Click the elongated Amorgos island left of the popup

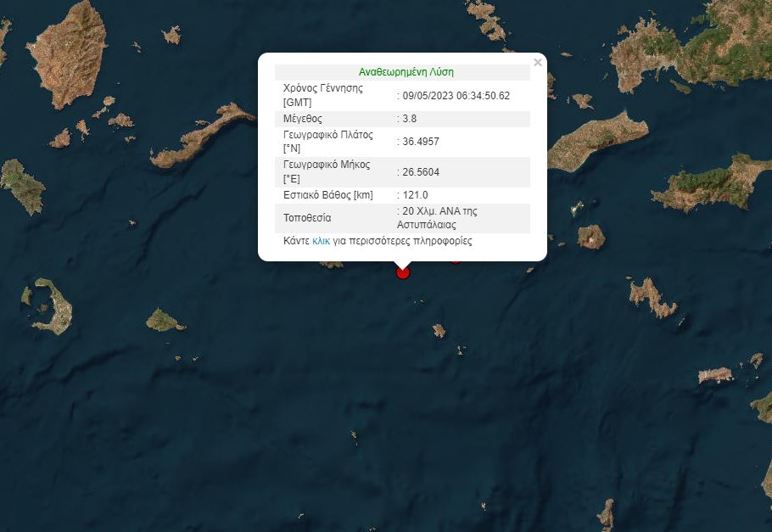(202, 136)
